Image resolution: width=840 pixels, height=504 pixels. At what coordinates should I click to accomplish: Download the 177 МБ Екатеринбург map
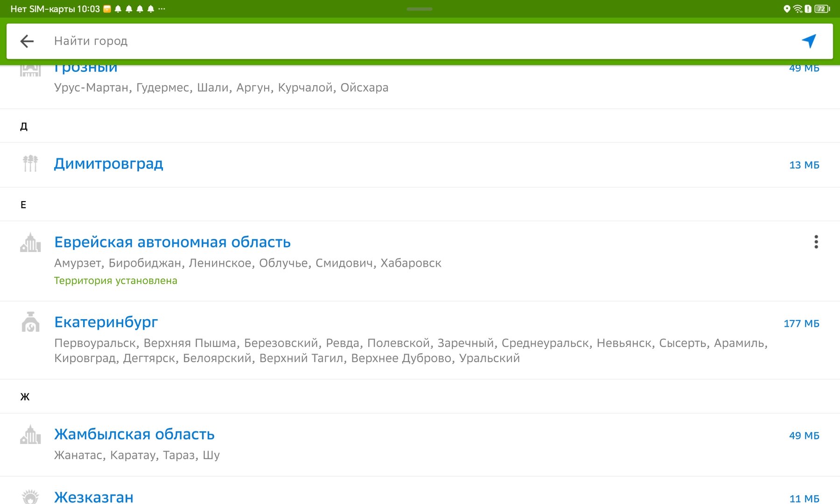pos(801,323)
